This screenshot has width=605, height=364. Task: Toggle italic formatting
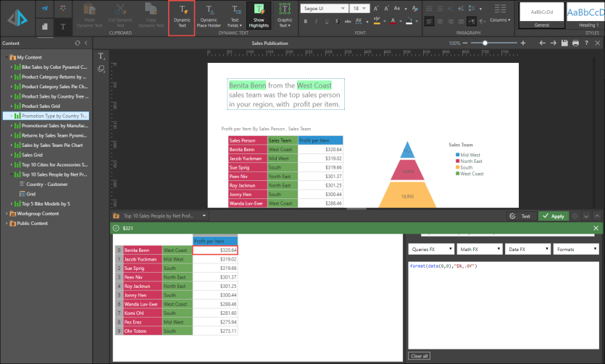click(x=316, y=21)
